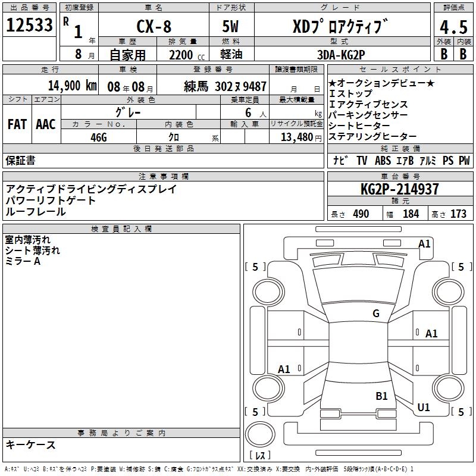Click door shape value 5W
The width and height of the screenshot is (476, 476).
tap(230, 26)
